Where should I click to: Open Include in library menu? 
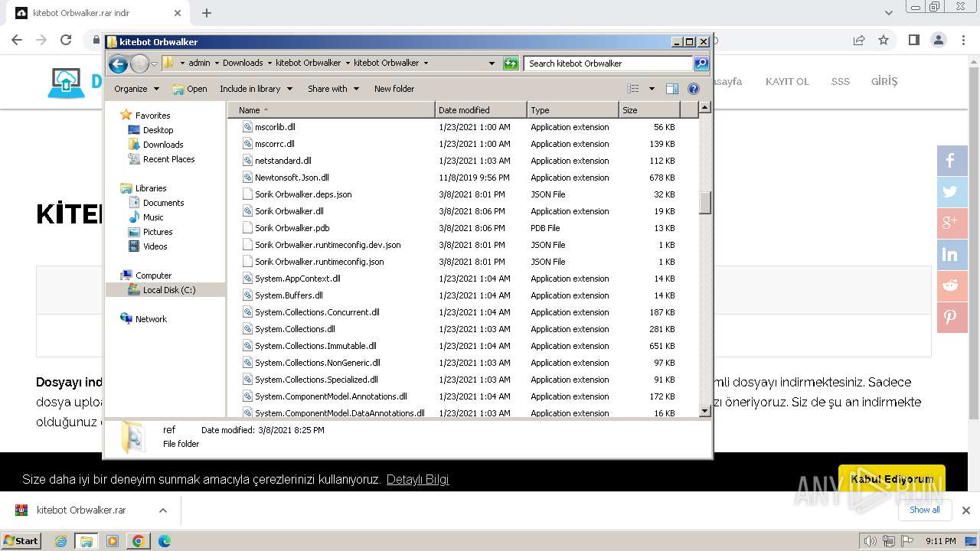click(x=256, y=89)
